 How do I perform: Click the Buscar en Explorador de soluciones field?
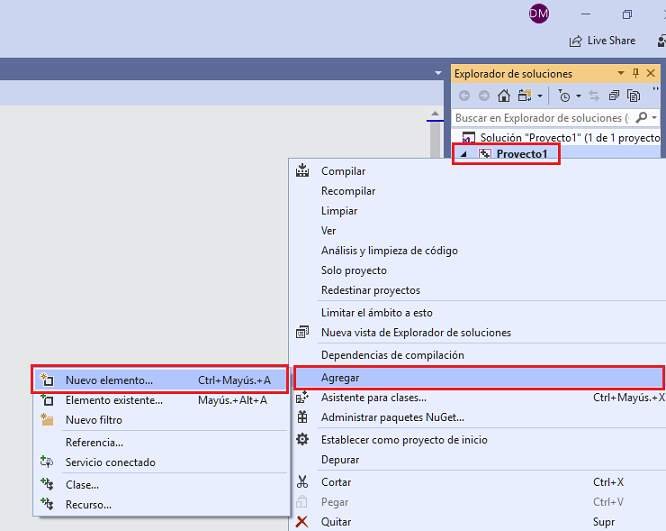click(x=540, y=118)
